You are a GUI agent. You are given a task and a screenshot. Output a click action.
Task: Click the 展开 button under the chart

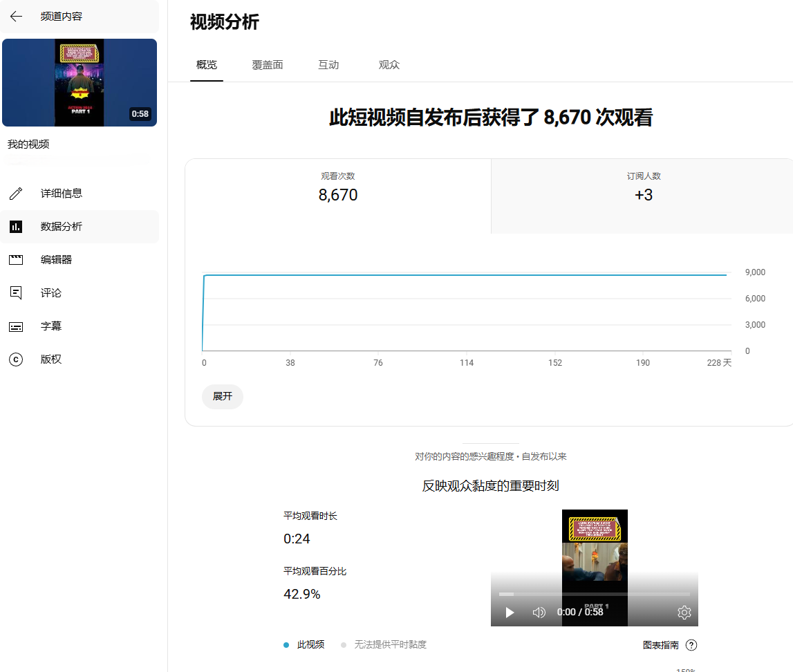(x=223, y=396)
